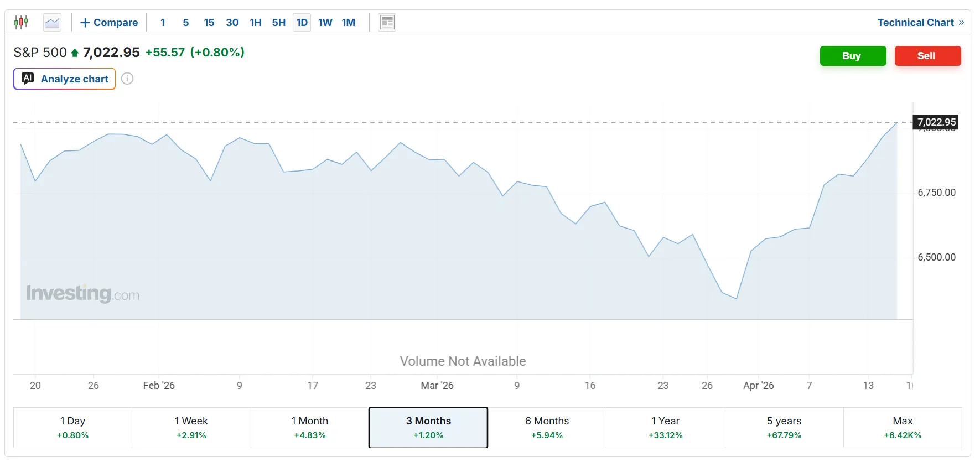
Task: Show the Max range tab
Action: pyautogui.click(x=902, y=428)
